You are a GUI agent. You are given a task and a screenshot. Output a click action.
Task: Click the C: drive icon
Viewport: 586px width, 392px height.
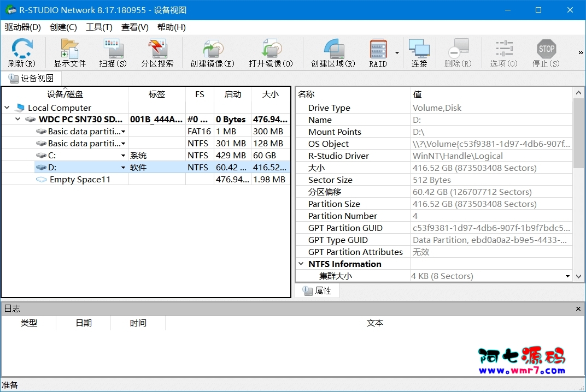tap(41, 155)
